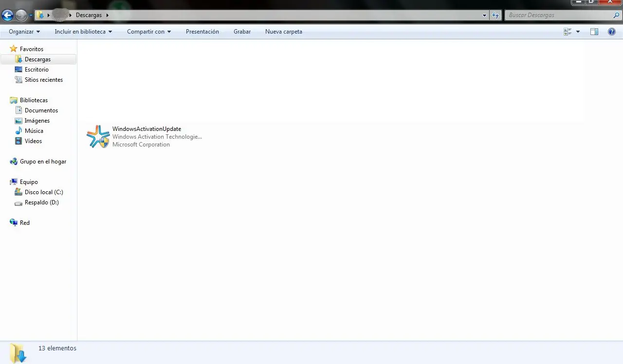623x364 pixels.
Task: Click the 13 elementos status text
Action: (x=57, y=348)
